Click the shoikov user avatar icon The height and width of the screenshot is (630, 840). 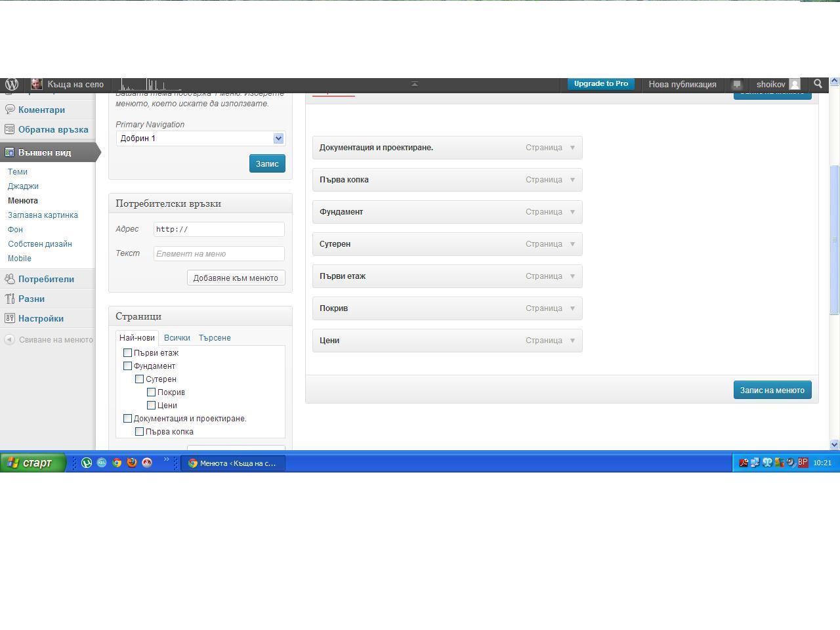click(x=794, y=85)
